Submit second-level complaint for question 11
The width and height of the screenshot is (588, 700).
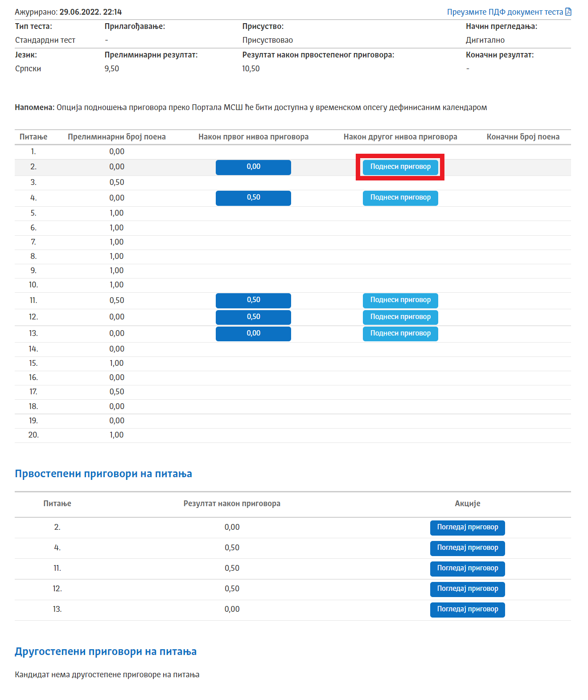tap(400, 300)
